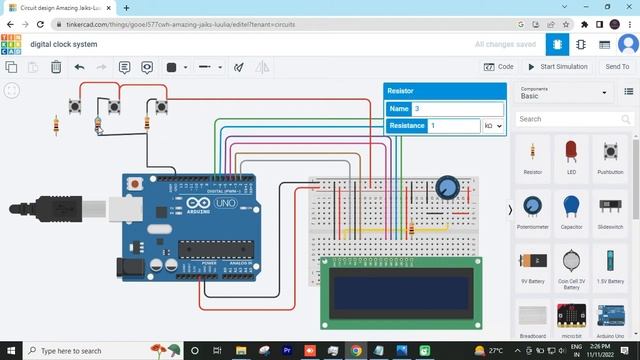The image size is (640, 360).
Task: Click the Rotate tool icon
Action: point(239,67)
